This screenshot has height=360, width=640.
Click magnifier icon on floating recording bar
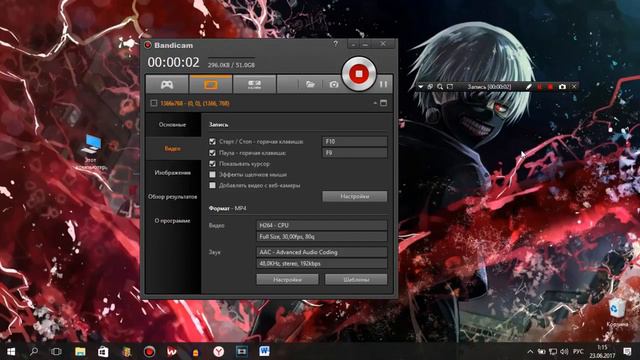440,87
